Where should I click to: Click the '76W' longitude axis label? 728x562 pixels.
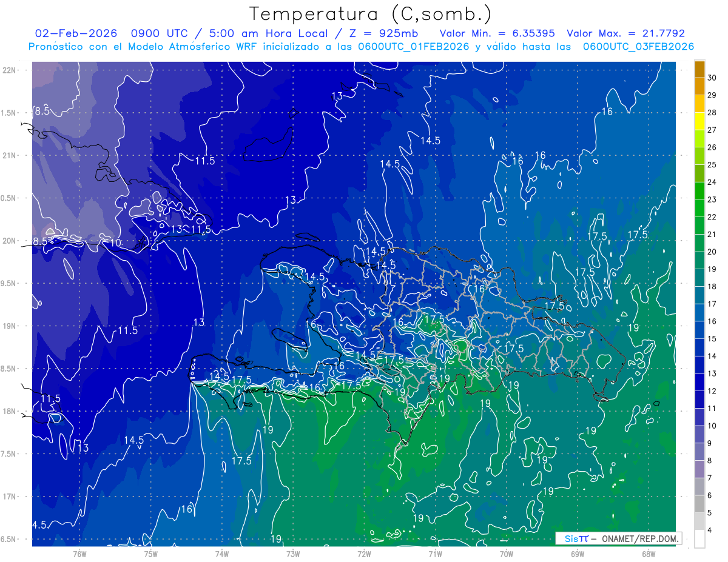coord(79,554)
